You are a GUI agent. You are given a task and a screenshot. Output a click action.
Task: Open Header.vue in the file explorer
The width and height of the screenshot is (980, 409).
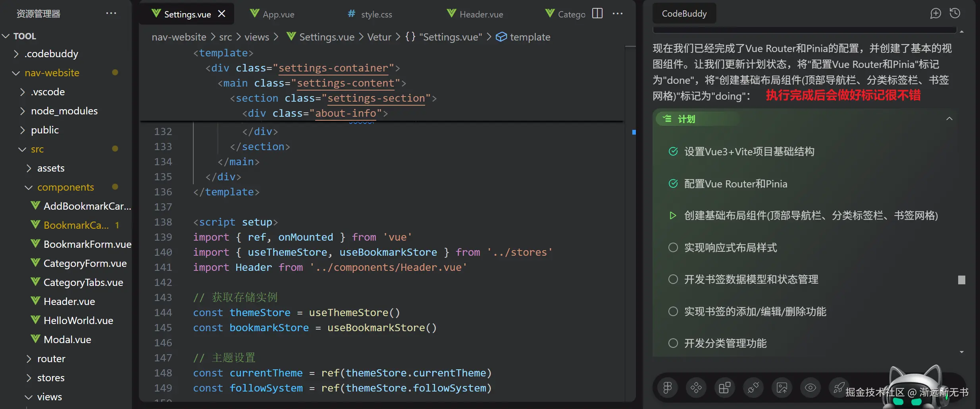tap(69, 301)
